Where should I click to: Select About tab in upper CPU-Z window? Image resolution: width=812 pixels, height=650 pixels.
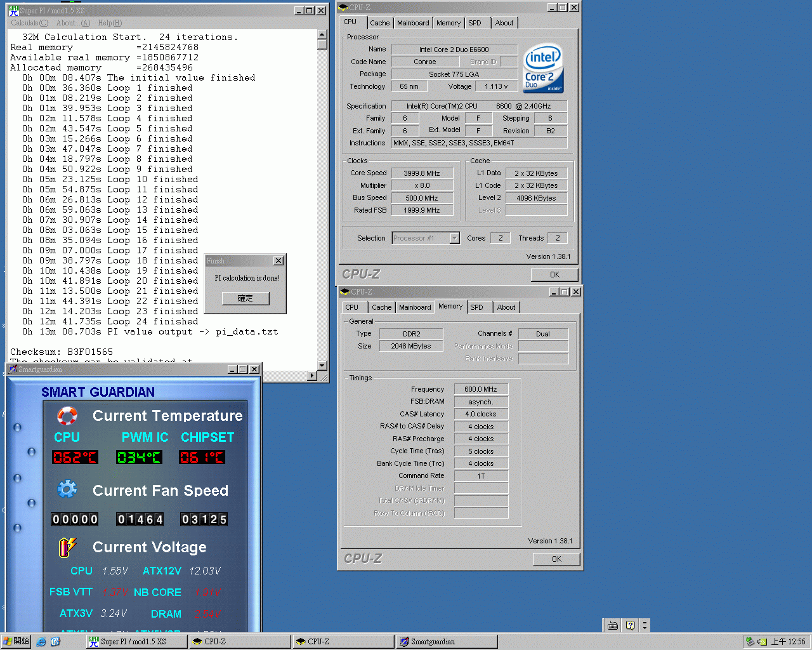504,23
